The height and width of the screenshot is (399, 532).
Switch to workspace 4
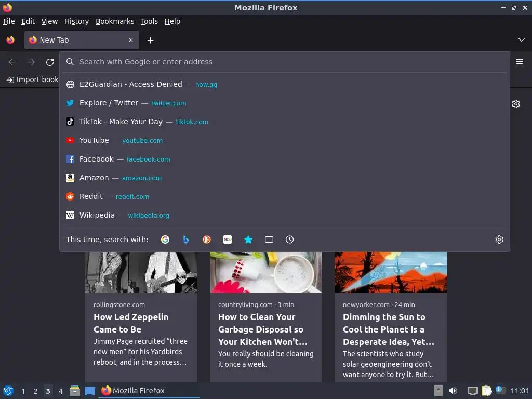click(x=61, y=391)
